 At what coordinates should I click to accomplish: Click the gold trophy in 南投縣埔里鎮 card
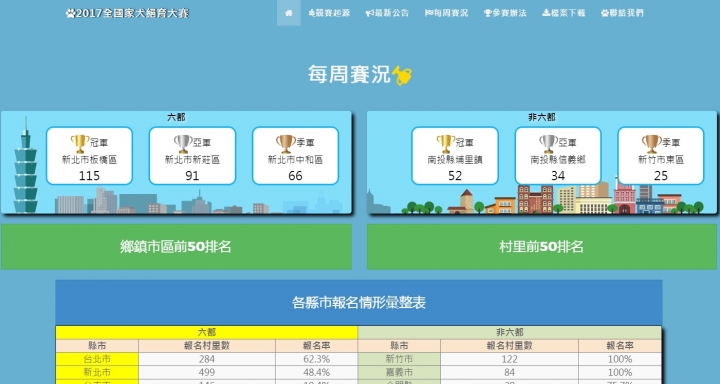(445, 143)
